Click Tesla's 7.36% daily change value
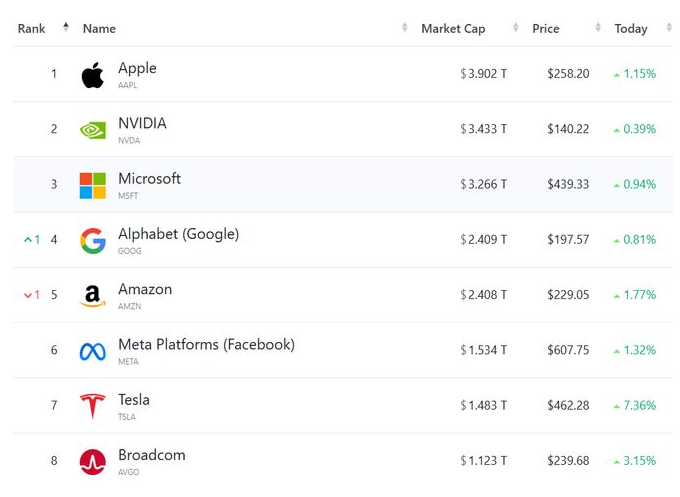 (x=638, y=405)
